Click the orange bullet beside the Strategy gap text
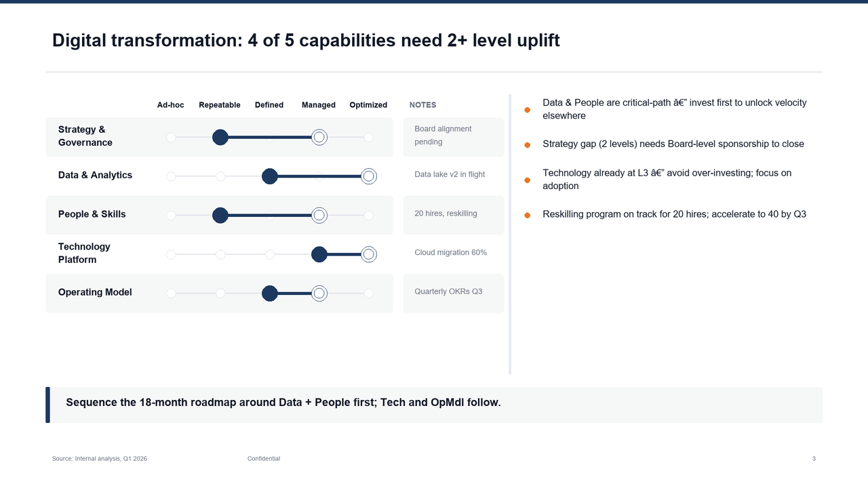This screenshot has width=868, height=488. coord(527,145)
